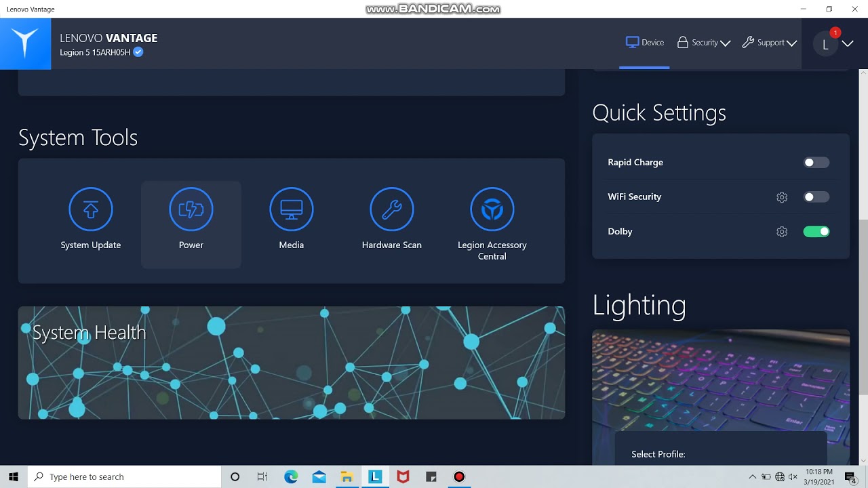The height and width of the screenshot is (488, 868).
Task: Click the page vertical scrollbar
Action: tap(863, 307)
